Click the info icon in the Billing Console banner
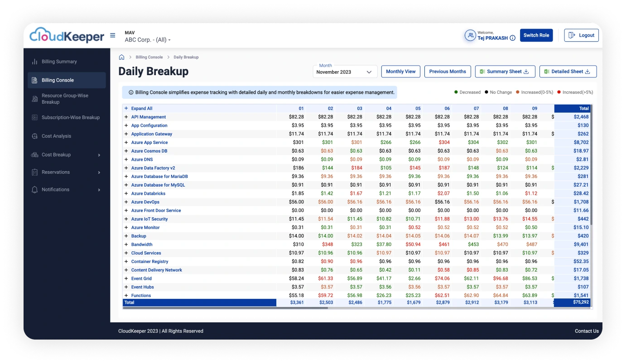626x364 pixels. 131,92
